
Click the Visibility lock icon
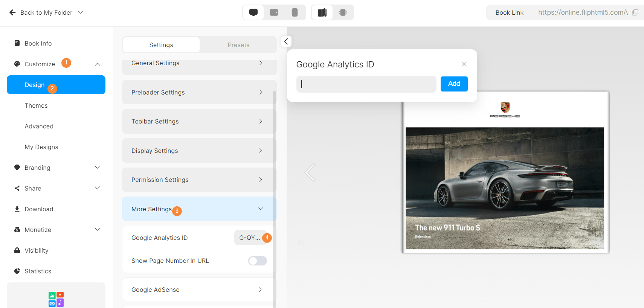(x=17, y=250)
